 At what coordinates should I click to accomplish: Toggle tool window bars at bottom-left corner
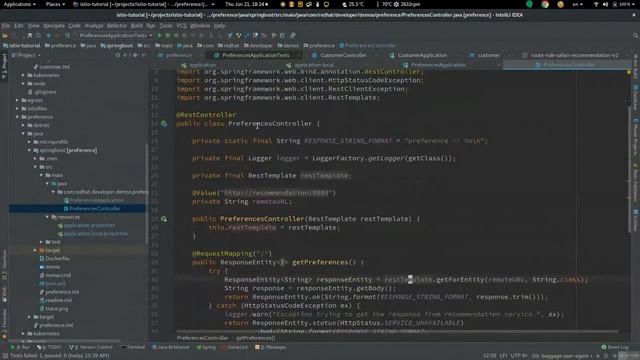coord(5,356)
